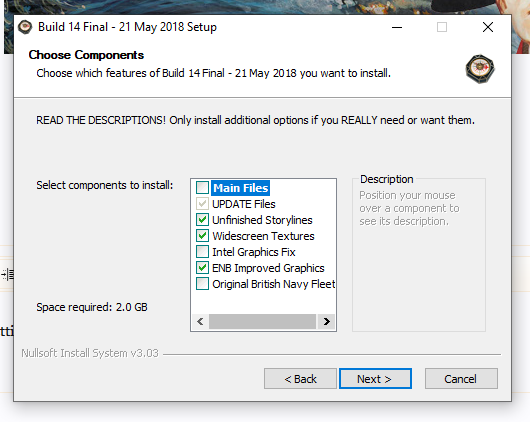Enable Original British Navy Fleet checkbox
Image resolution: width=530 pixels, height=422 pixels.
(202, 284)
